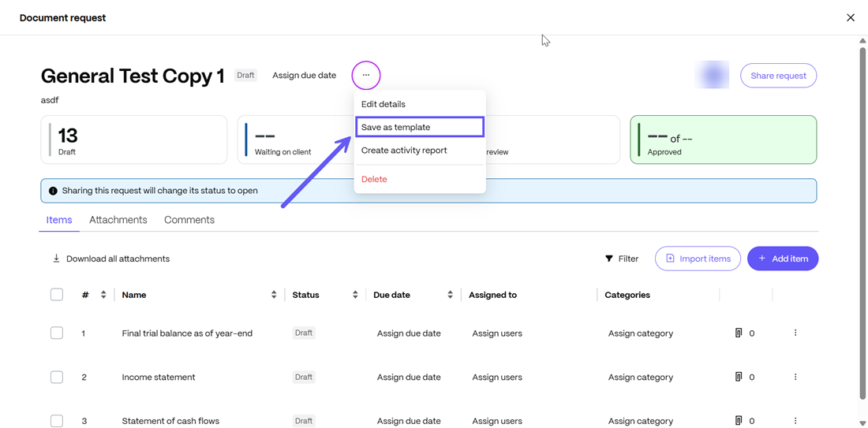Close the Document request dialog

851,17
